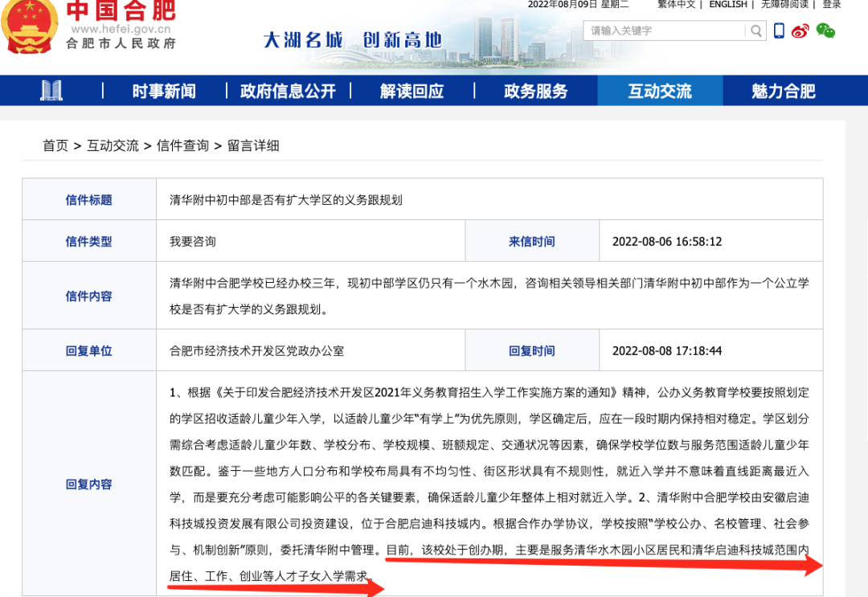Click the national emblem logo
868x597 pixels.
coord(29,26)
